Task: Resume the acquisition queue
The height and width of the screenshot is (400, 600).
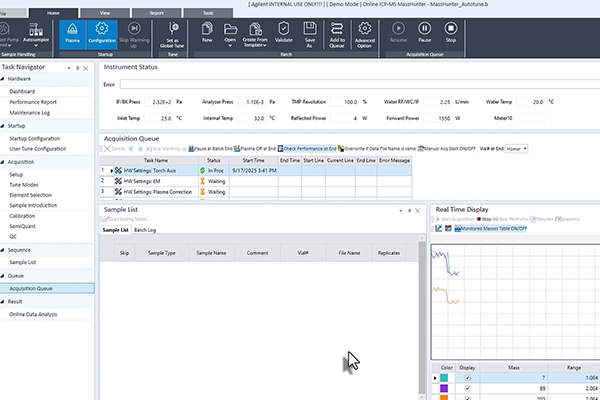Action: (398, 33)
